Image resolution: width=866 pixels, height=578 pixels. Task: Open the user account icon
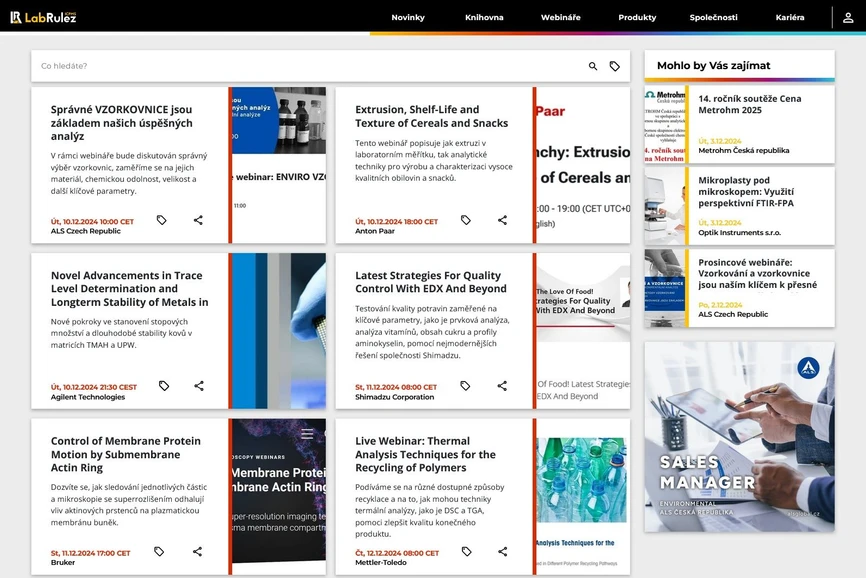click(848, 18)
